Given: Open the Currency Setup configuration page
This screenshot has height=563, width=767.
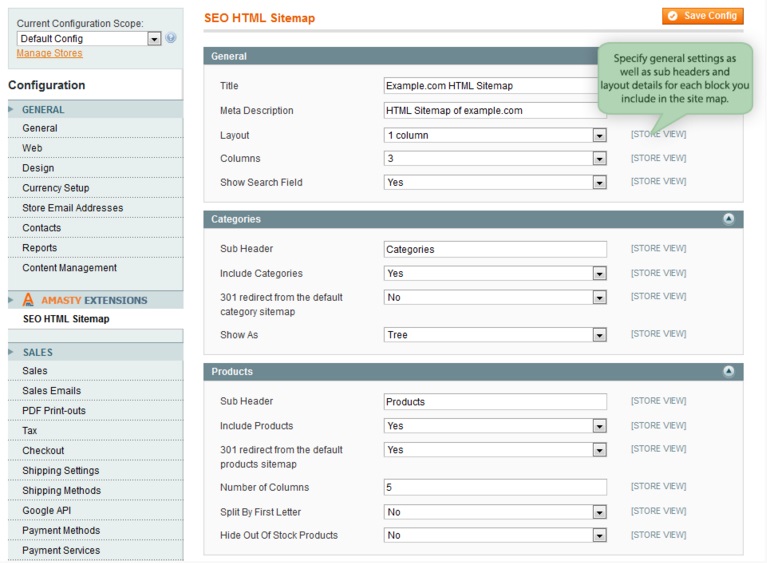Looking at the screenshot, I should (x=56, y=188).
